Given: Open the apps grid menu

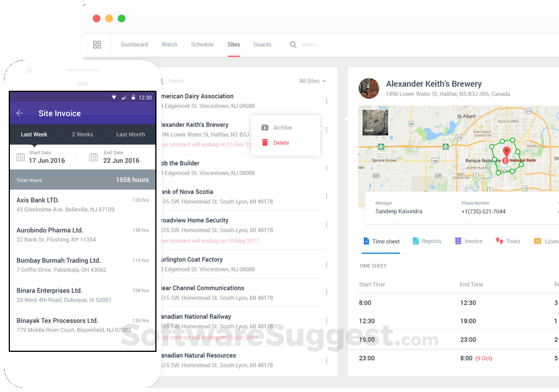Looking at the screenshot, I should coord(97,44).
